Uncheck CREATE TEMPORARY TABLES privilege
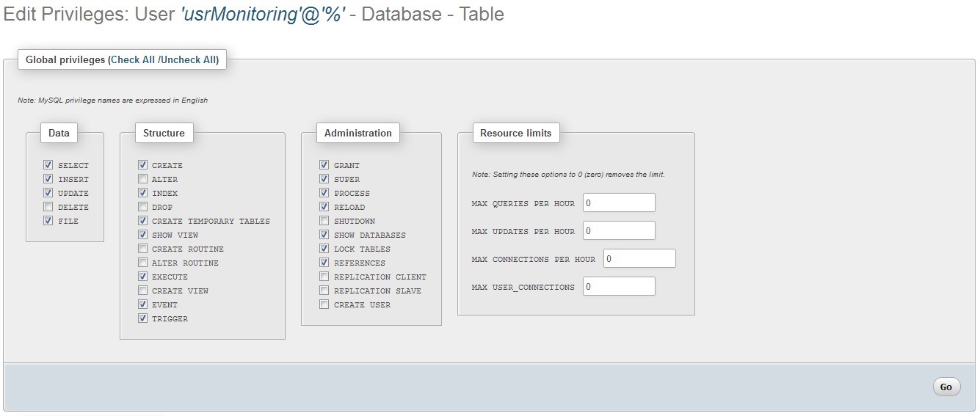Image resolution: width=980 pixels, height=416 pixels. coord(142,221)
